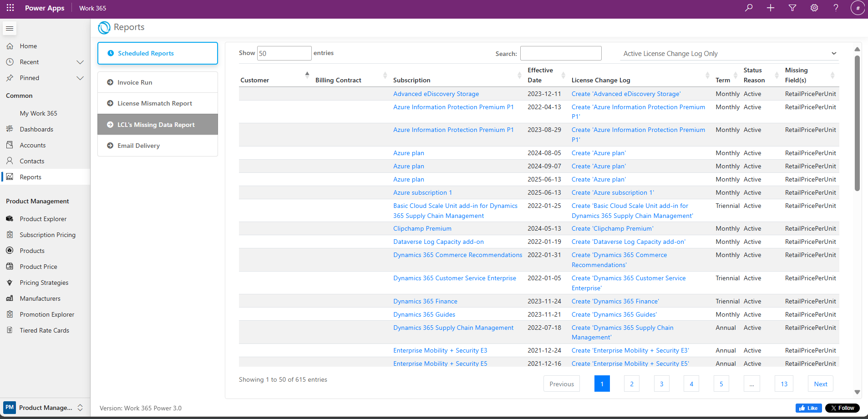Click the Manufacturers icon in sidebar
The height and width of the screenshot is (419, 868).
[x=10, y=298]
